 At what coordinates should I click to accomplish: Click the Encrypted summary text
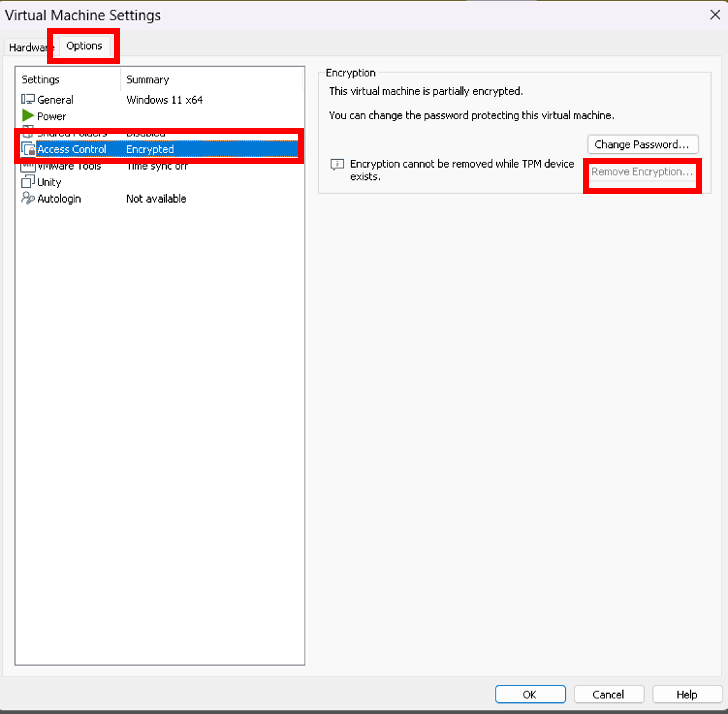[x=150, y=149]
